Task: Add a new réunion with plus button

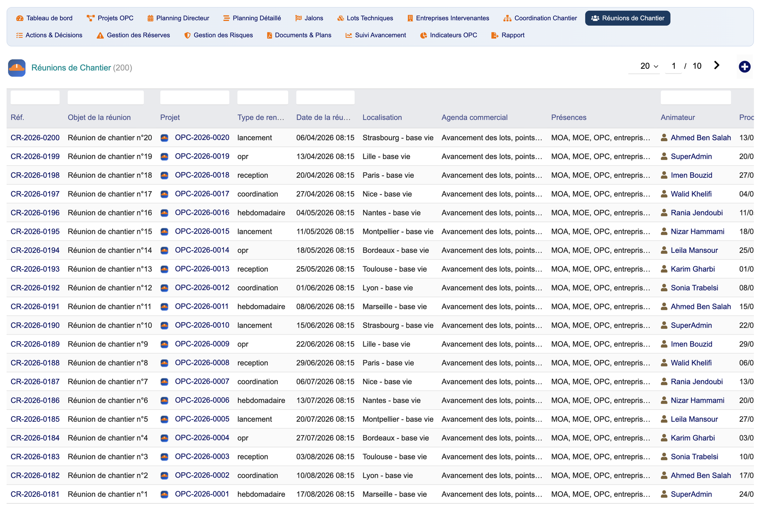Action: click(744, 66)
